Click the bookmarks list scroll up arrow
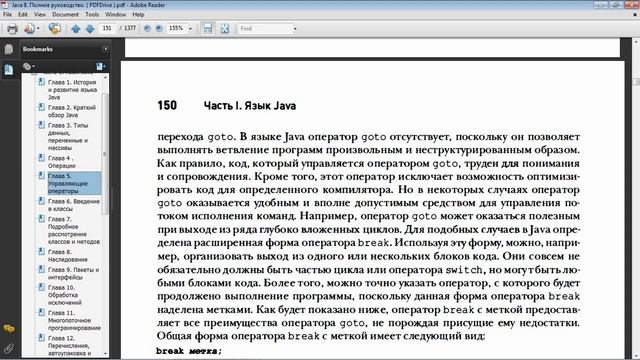Viewport: 640px width, 360px height. point(105,77)
